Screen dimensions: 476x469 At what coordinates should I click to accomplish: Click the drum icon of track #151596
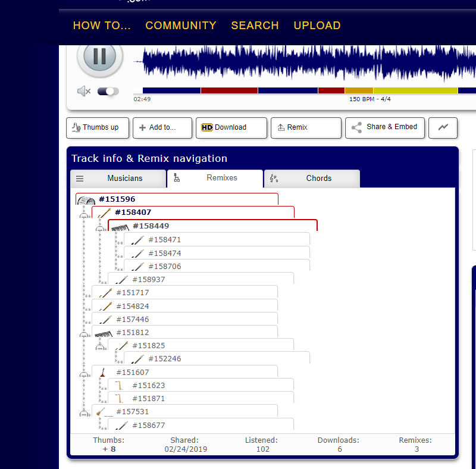coord(86,201)
